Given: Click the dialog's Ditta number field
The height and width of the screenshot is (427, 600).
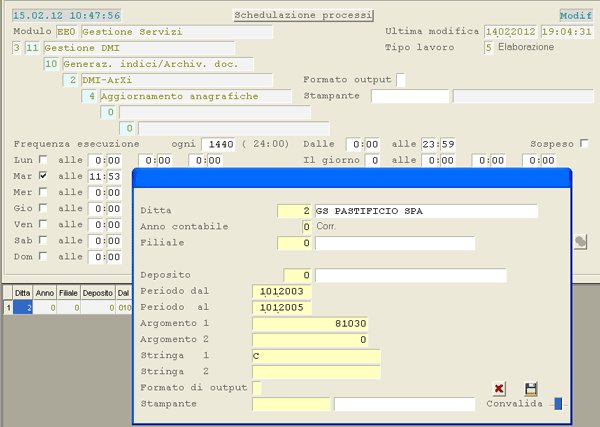Looking at the screenshot, I should click(295, 211).
